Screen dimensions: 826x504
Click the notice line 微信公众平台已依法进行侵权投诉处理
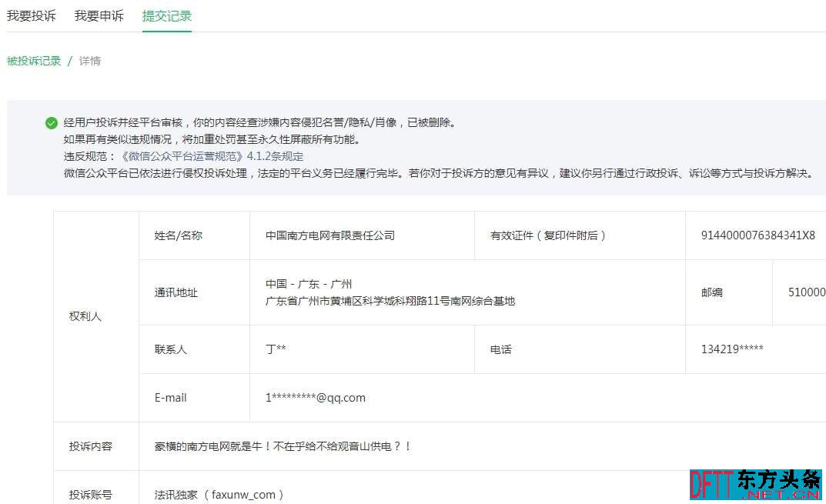tap(438, 173)
